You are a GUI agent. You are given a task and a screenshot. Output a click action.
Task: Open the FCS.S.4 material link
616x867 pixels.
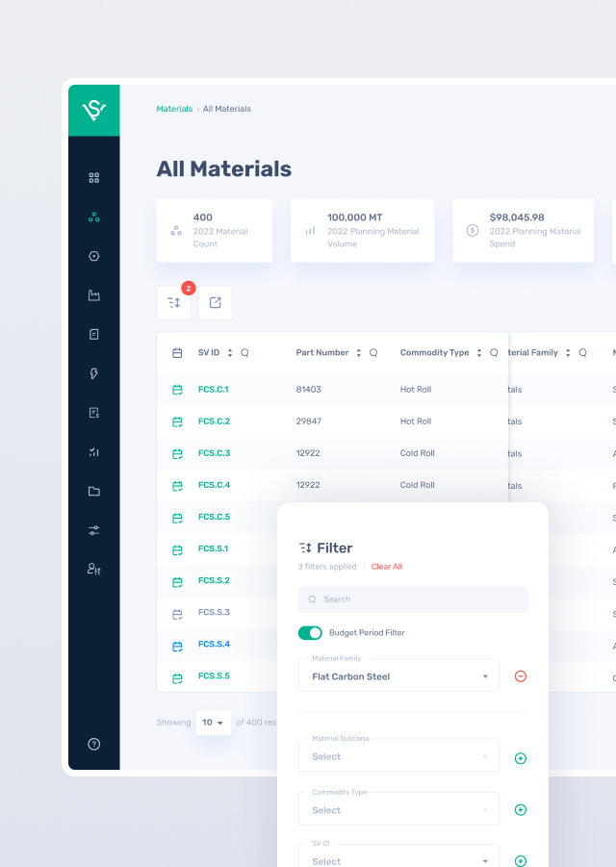[x=214, y=644]
